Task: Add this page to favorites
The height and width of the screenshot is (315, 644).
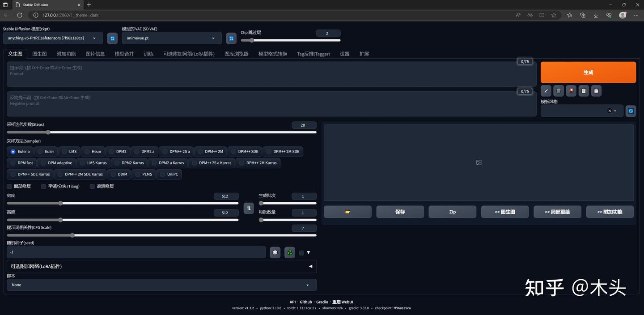Action: 554,15
